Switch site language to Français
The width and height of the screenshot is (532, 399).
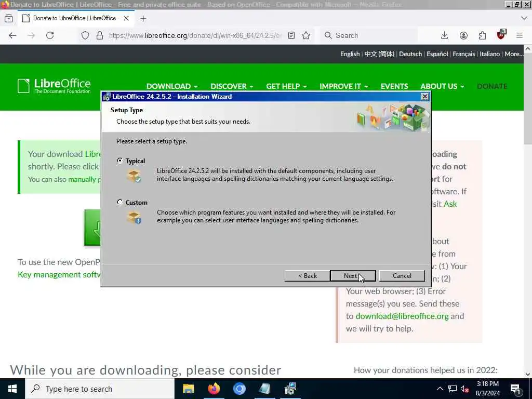tap(464, 54)
